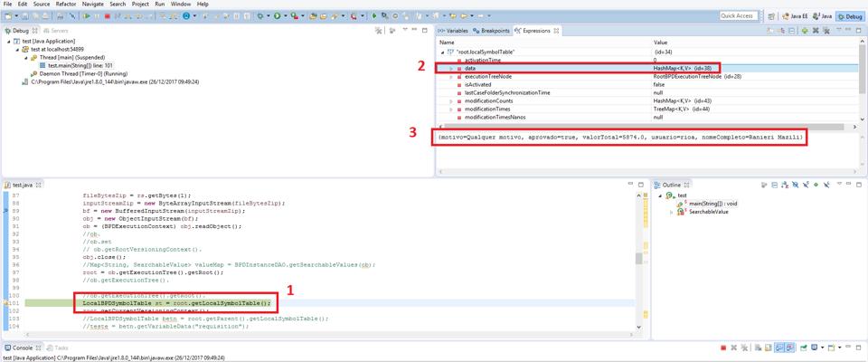The width and height of the screenshot is (868, 362).
Task: Open the Run launch dropdown arrow
Action: coord(285,16)
